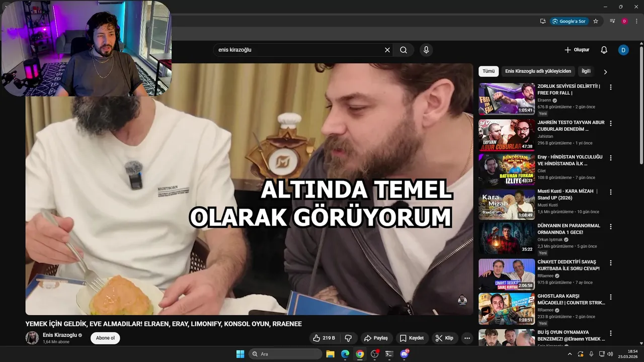This screenshot has width=644, height=362.
Task: Click the Orkun Işıtmak channel name
Action: [550, 240]
